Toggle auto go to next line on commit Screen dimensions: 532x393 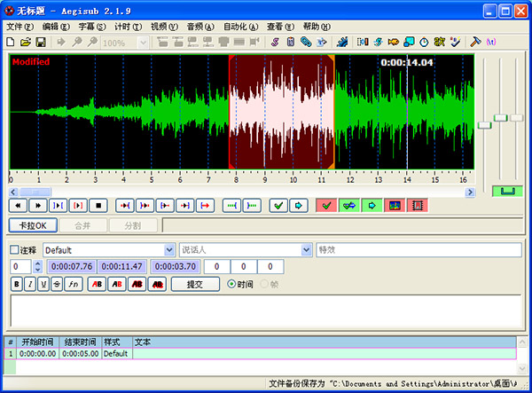349,206
